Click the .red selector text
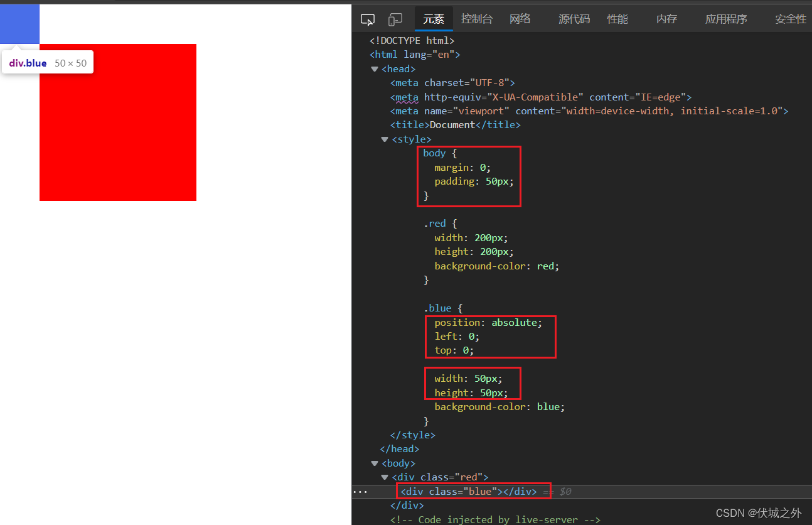 pos(434,224)
